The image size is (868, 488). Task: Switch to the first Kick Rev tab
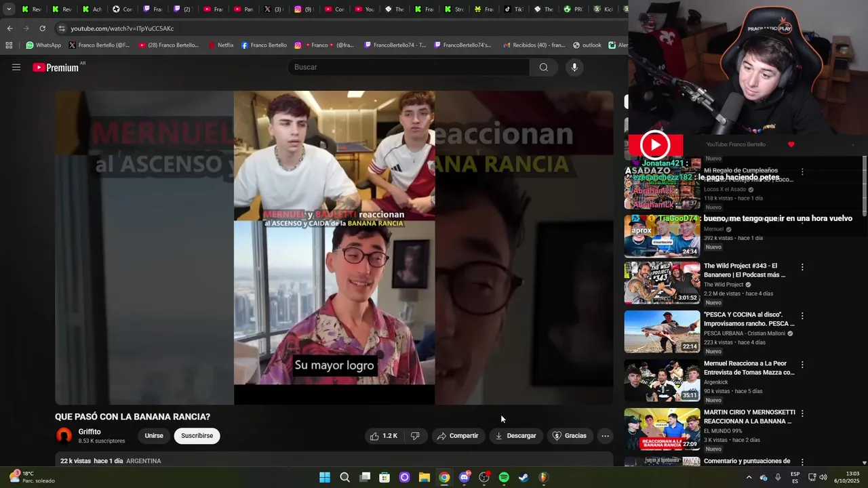point(31,9)
